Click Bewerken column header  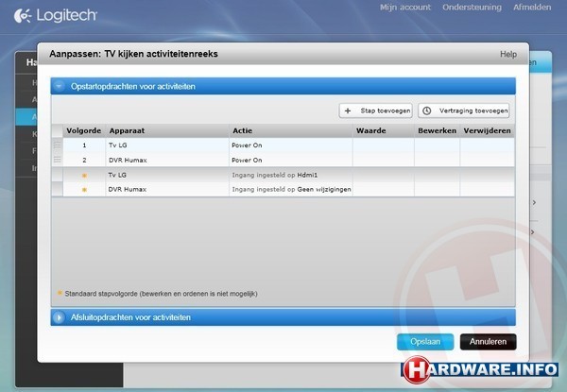(437, 130)
